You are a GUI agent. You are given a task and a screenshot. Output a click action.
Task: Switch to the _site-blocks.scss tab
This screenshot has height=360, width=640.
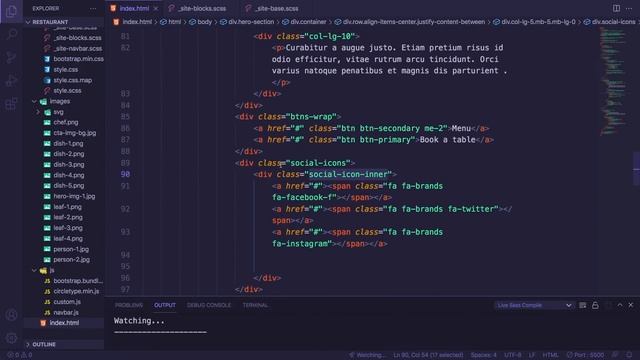202,9
